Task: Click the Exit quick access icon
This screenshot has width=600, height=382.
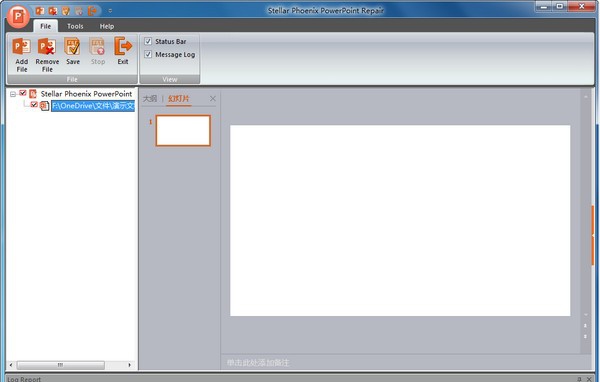Action: (x=92, y=11)
